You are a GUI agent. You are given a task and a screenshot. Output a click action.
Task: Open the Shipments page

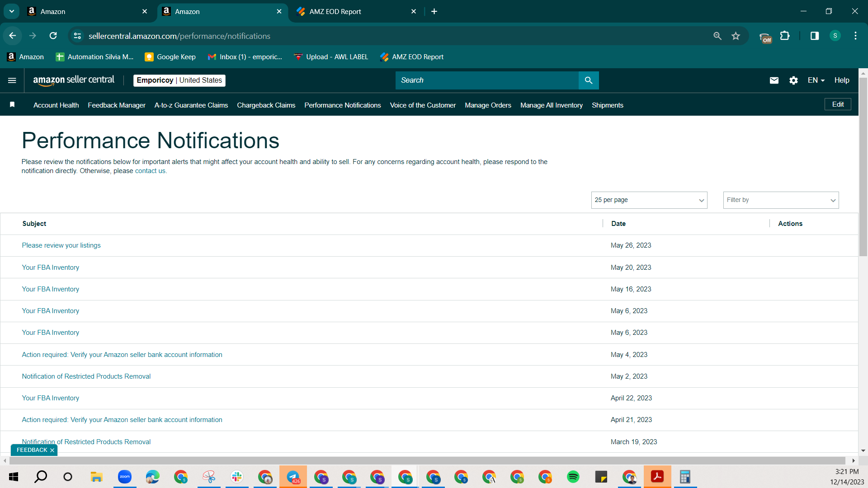click(x=608, y=105)
